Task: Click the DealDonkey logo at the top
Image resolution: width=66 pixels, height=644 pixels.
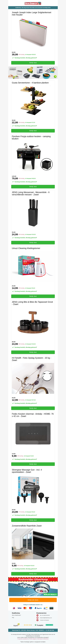Action: 33,4
